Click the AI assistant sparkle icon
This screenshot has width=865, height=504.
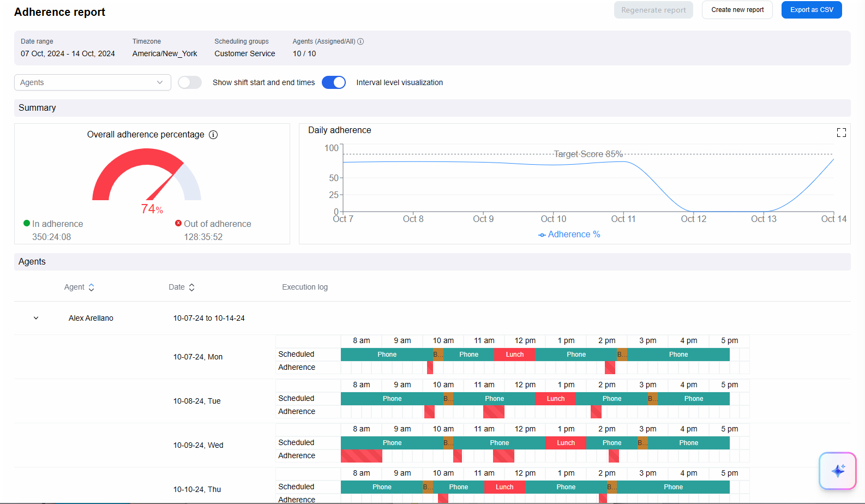(838, 471)
